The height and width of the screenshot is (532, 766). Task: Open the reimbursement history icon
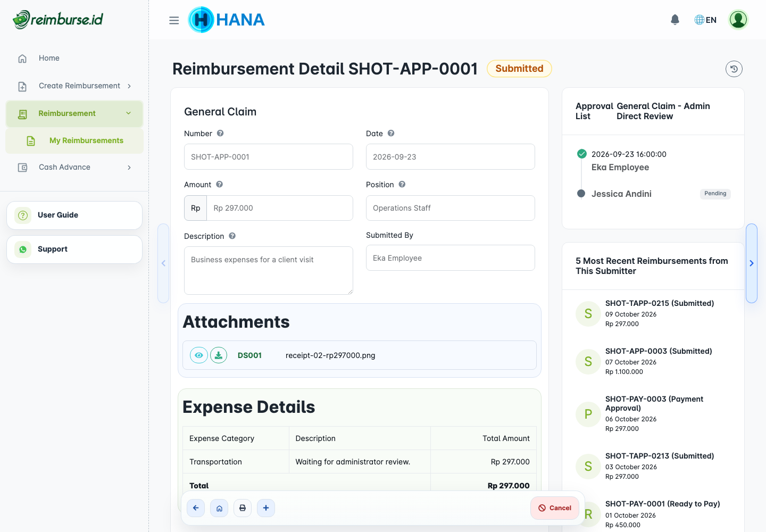click(734, 69)
